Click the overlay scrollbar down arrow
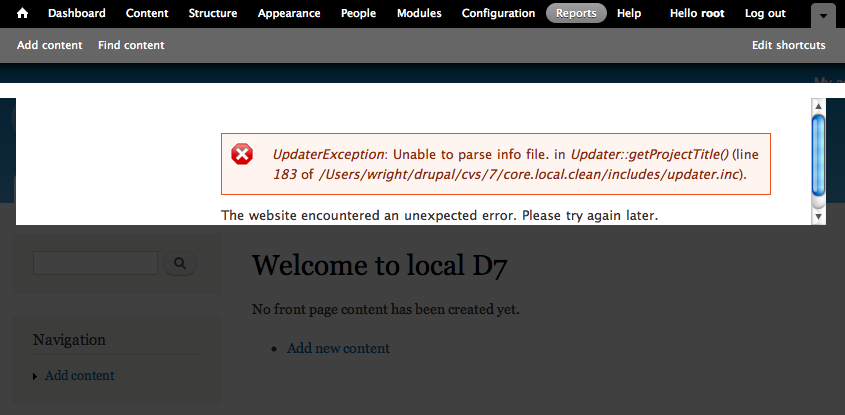 pyautogui.click(x=818, y=217)
